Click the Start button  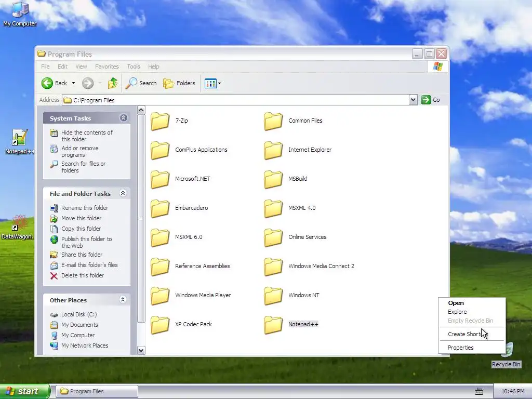(x=25, y=391)
